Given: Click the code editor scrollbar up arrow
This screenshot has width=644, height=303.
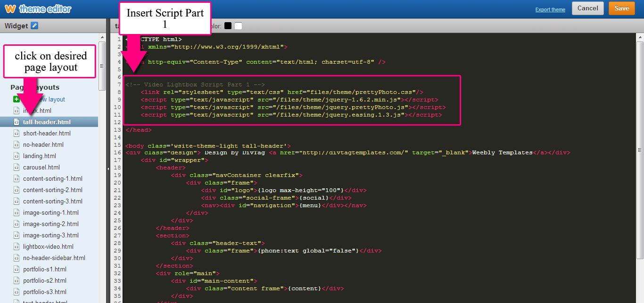Looking at the screenshot, I should [x=640, y=37].
